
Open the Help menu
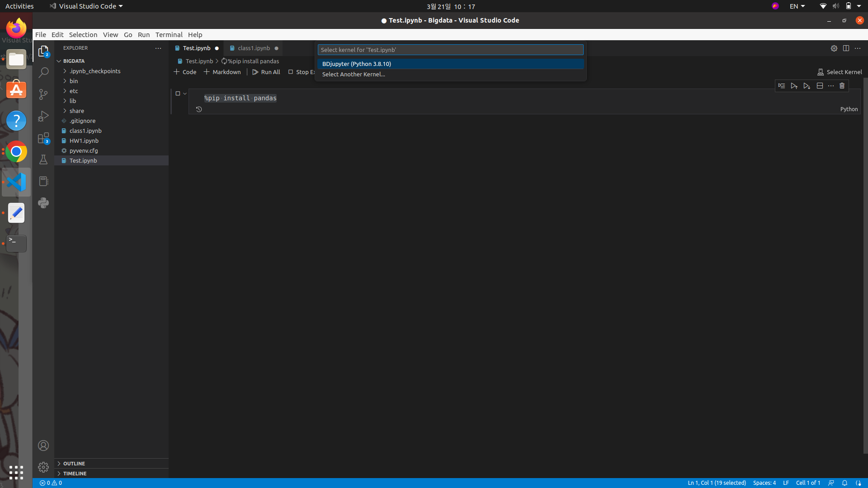[195, 35]
